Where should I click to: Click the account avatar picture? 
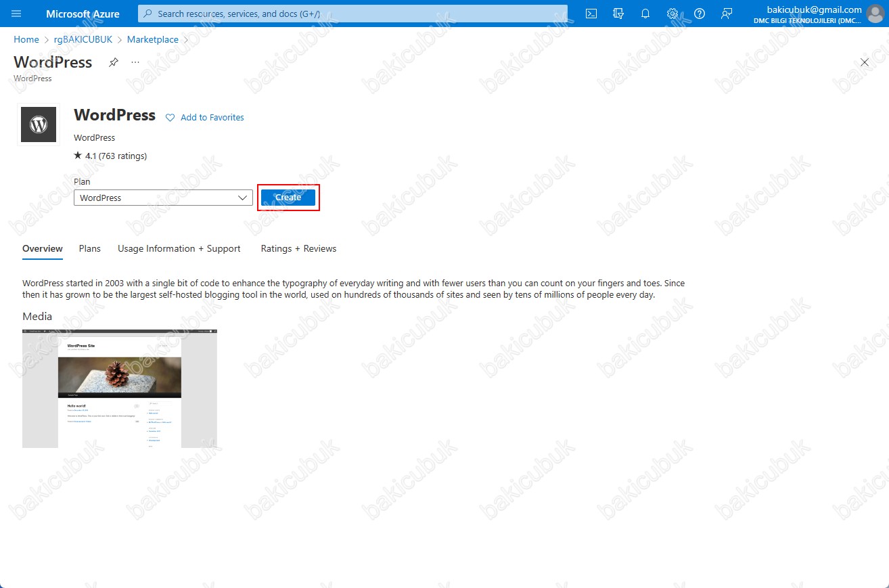pyautogui.click(x=875, y=14)
